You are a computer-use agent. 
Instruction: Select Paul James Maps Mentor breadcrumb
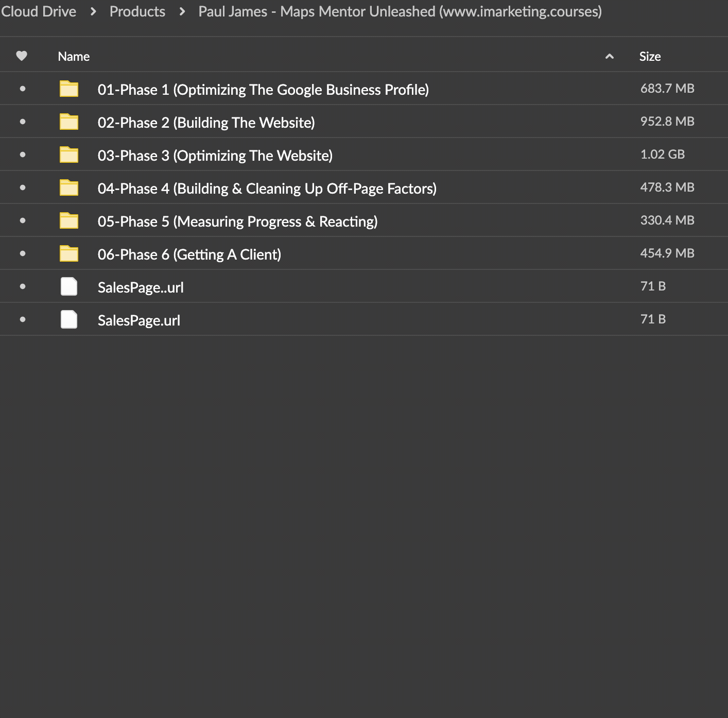(x=400, y=11)
